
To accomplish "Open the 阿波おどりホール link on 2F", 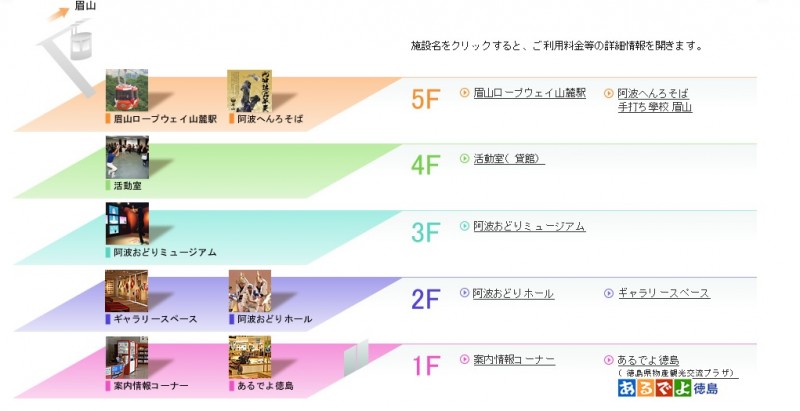I will 513,293.
